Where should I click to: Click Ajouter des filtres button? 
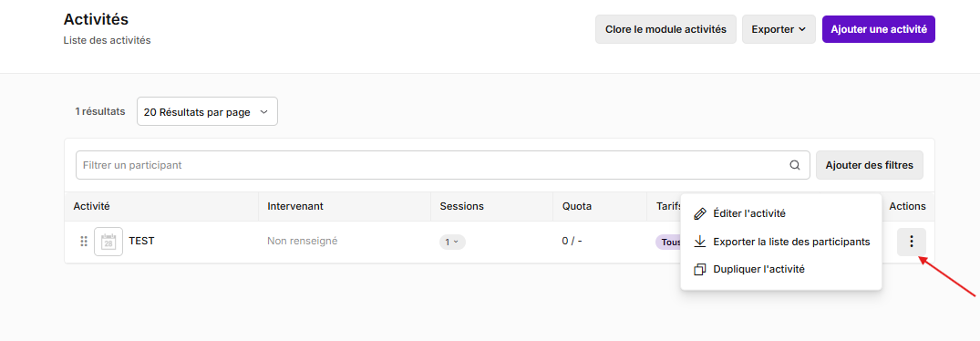(x=870, y=166)
